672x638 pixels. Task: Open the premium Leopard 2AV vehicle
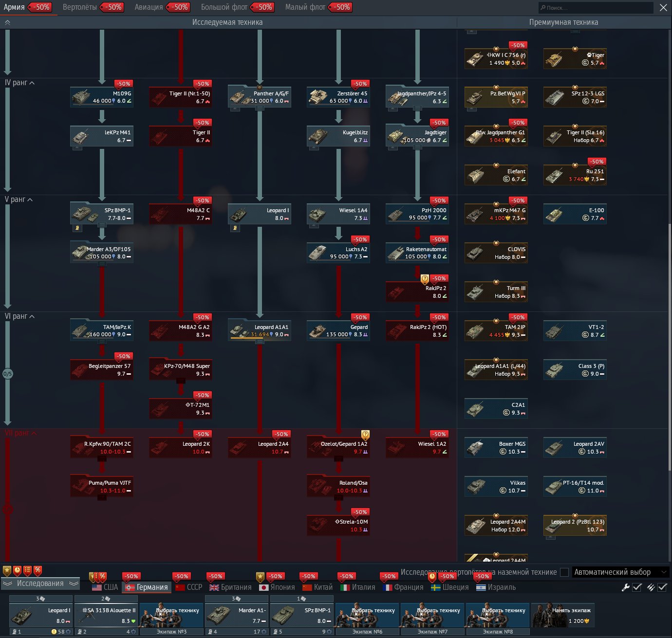point(575,447)
